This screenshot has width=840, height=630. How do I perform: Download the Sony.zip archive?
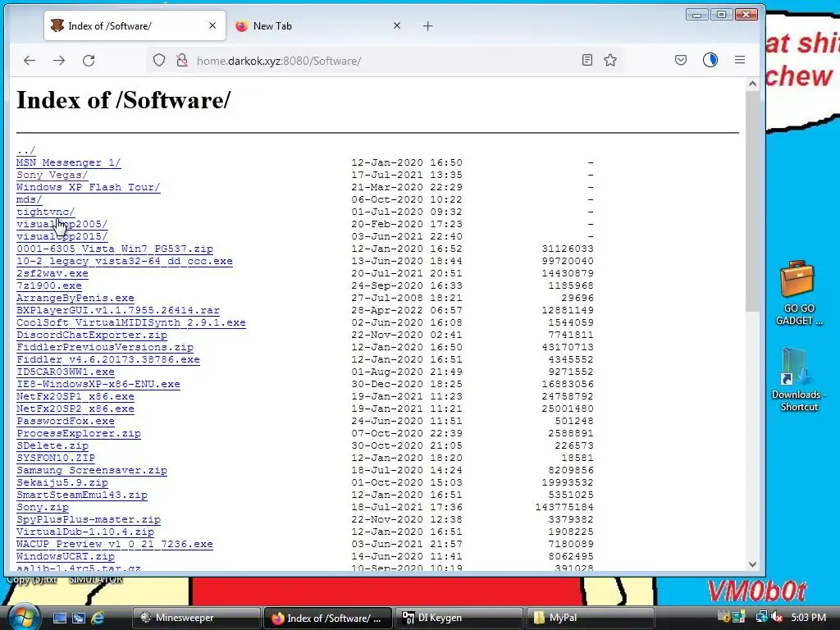tap(43, 507)
